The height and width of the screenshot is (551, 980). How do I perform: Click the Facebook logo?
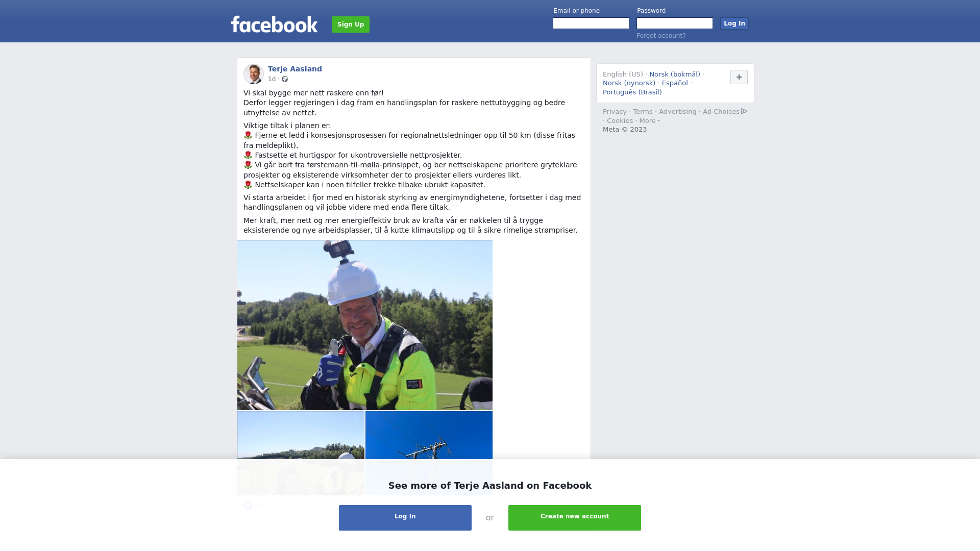click(x=274, y=24)
